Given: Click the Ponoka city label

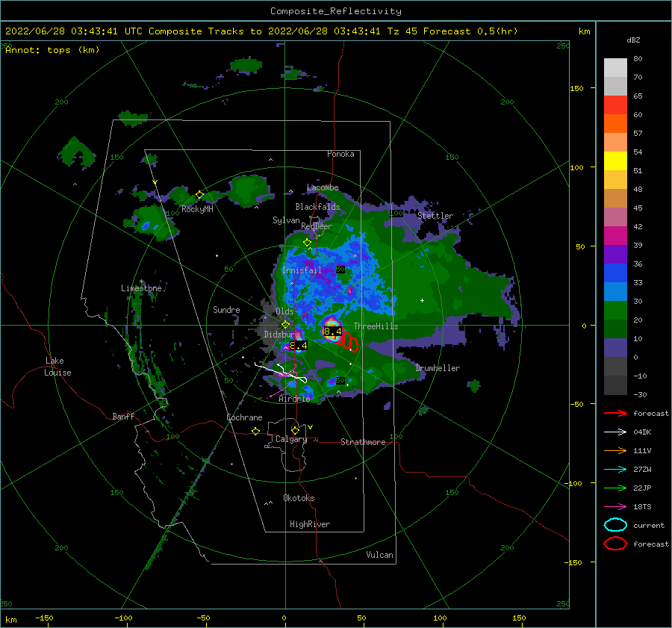Looking at the screenshot, I should pos(340,154).
